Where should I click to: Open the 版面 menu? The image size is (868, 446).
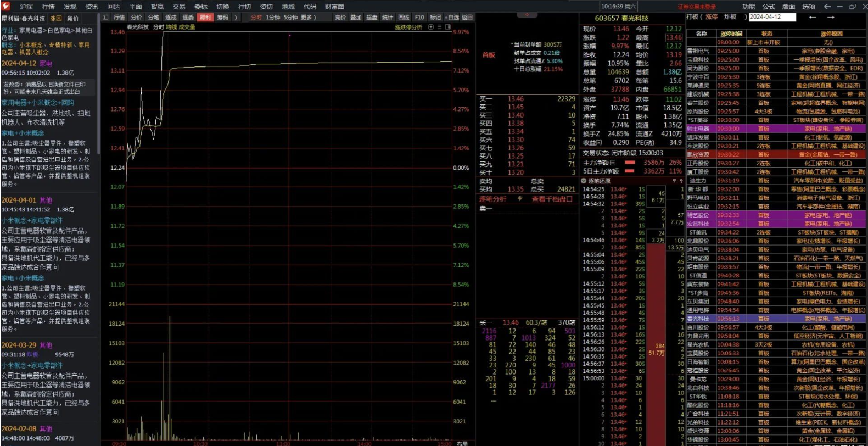click(x=788, y=7)
